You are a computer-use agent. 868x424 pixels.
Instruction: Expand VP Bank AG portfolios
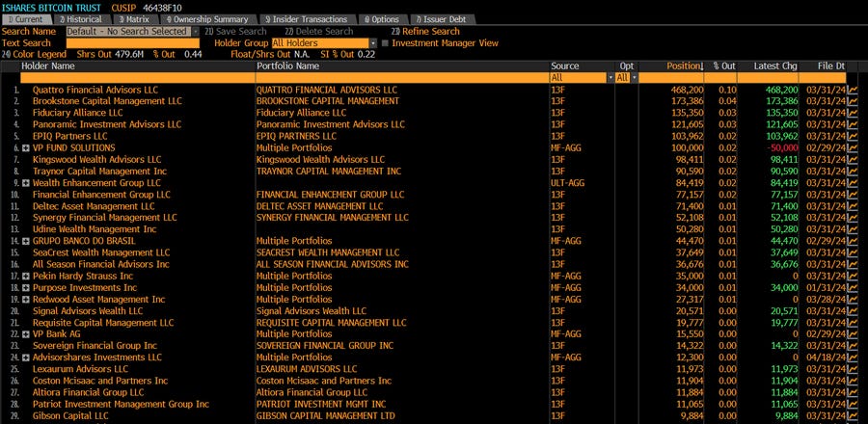click(26, 333)
